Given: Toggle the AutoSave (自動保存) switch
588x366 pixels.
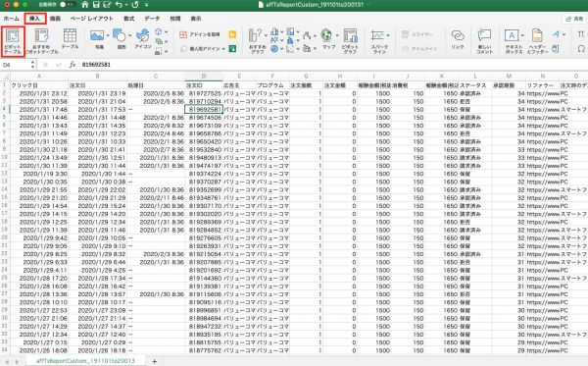Looking at the screenshot, I should pyautogui.click(x=68, y=5).
